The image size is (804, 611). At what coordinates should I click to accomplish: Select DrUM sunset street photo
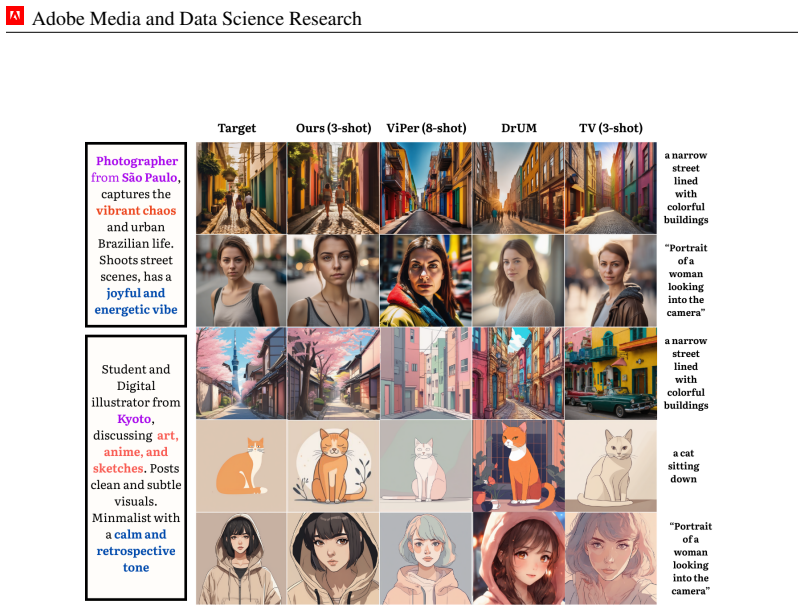518,188
